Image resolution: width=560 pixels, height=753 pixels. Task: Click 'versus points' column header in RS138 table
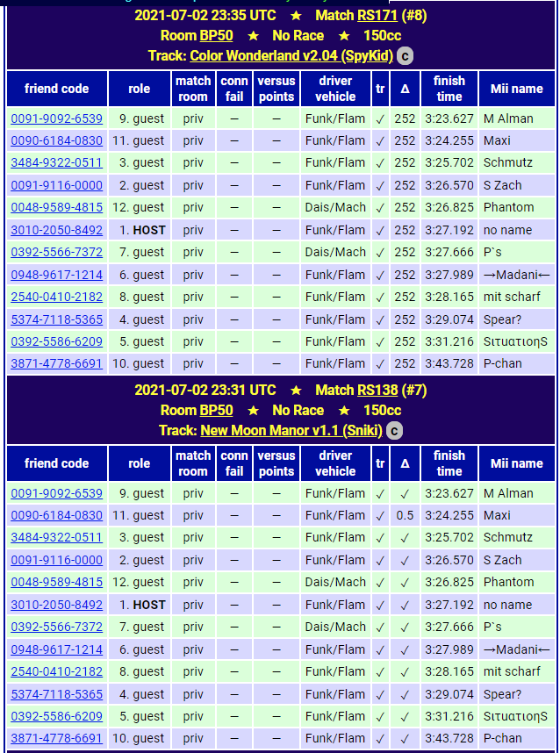click(276, 463)
